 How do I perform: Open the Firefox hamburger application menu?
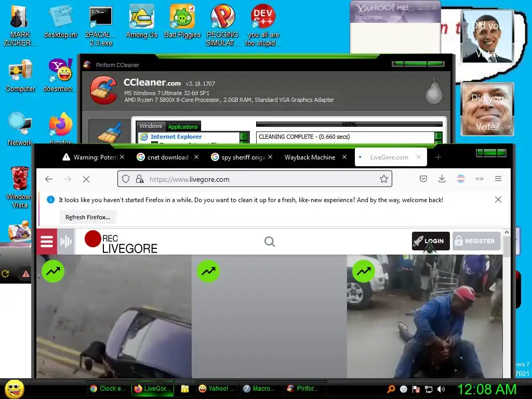point(498,179)
